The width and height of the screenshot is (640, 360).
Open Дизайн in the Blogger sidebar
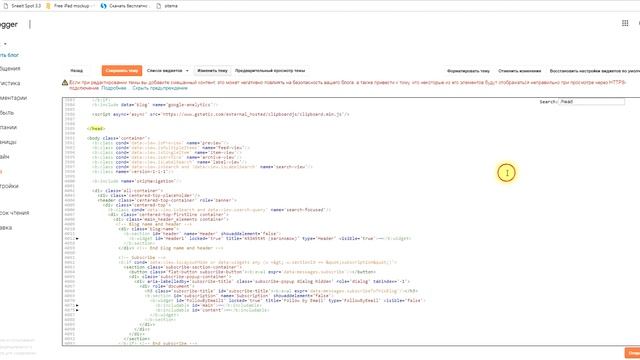(x=5, y=157)
